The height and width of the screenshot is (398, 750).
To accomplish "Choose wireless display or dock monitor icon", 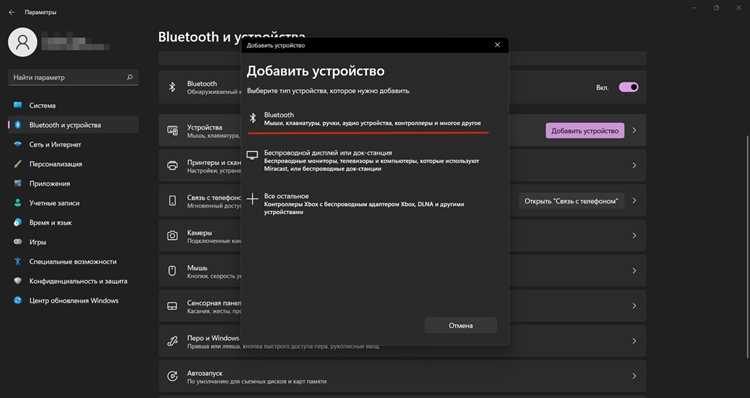I will [x=252, y=155].
